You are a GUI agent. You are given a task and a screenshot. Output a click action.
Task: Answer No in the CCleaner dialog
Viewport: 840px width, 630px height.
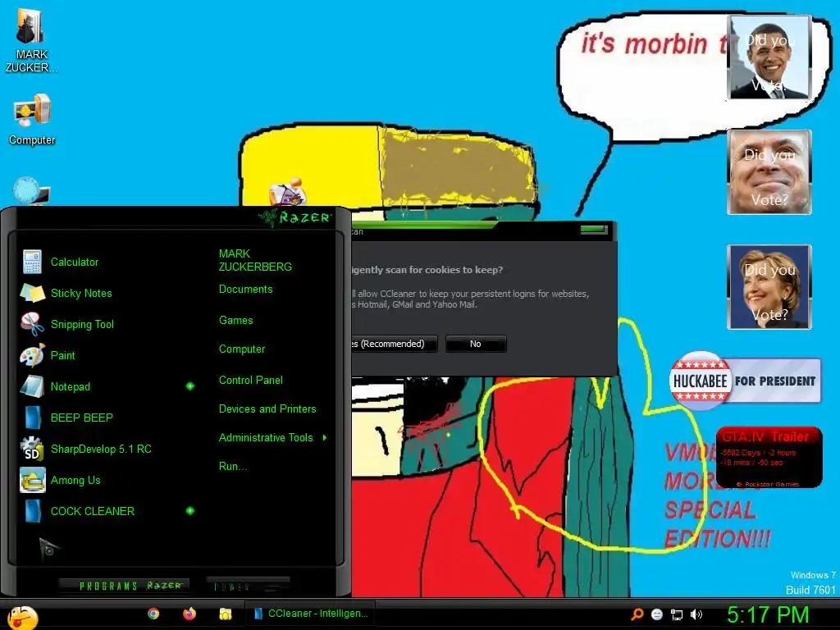tap(476, 344)
